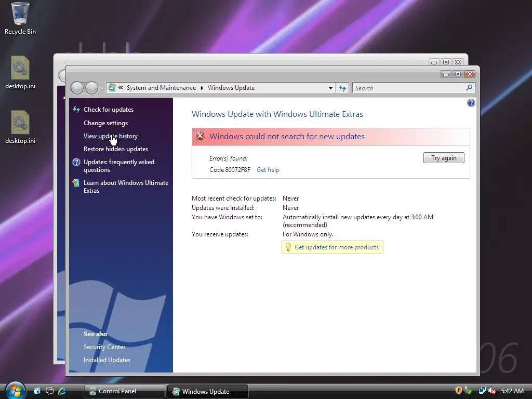Open Learn about Windows Ultimate Extras

126,187
